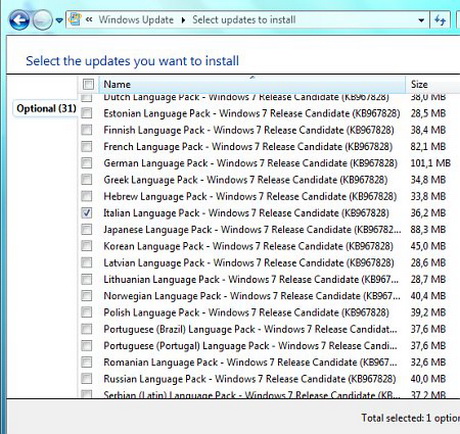Check the French Language Pack checkbox
Screen dimensions: 460x434
pos(87,147)
